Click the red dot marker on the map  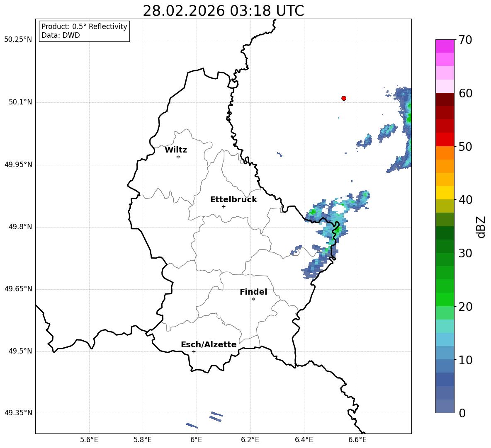344,98
